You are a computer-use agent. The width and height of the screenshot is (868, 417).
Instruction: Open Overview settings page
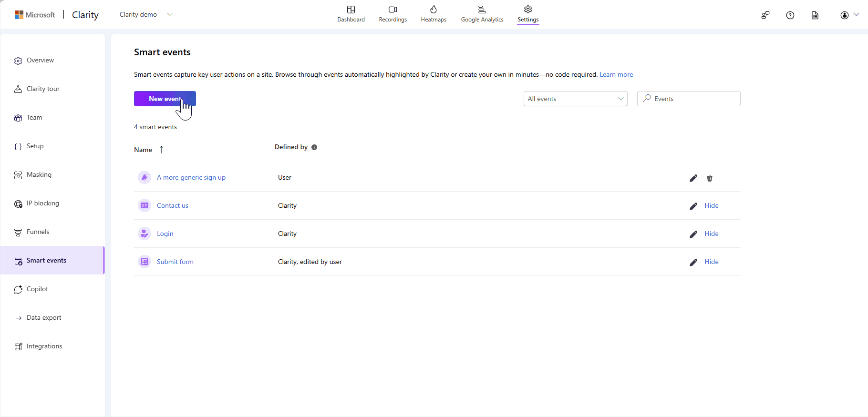coord(52,61)
